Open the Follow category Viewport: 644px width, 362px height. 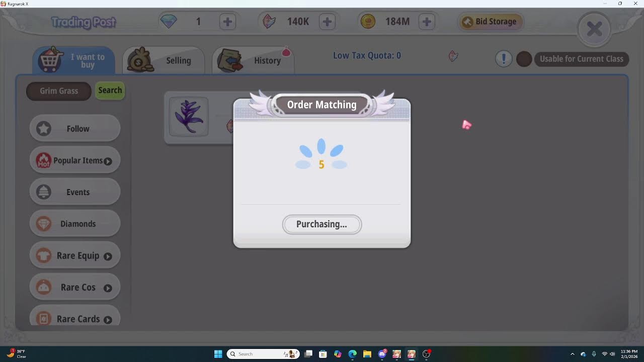tap(75, 129)
